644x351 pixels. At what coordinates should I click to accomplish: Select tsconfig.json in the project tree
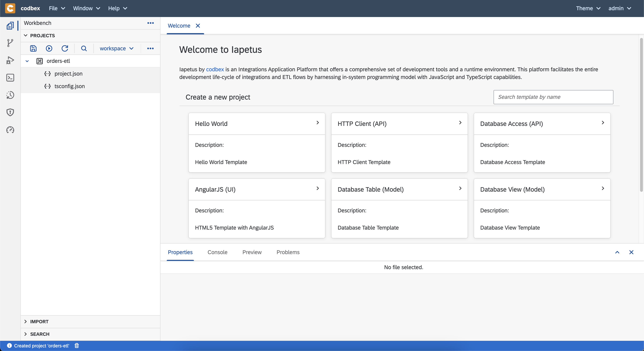coord(70,86)
